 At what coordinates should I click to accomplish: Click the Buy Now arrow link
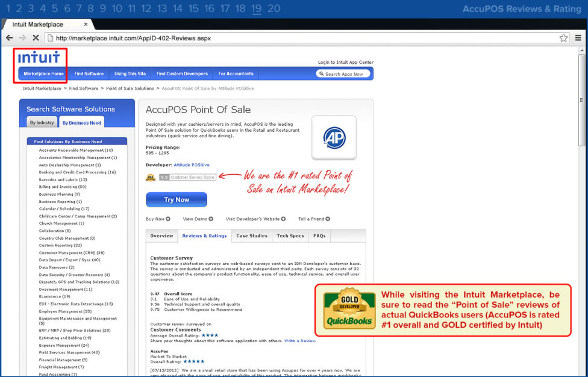click(x=158, y=219)
